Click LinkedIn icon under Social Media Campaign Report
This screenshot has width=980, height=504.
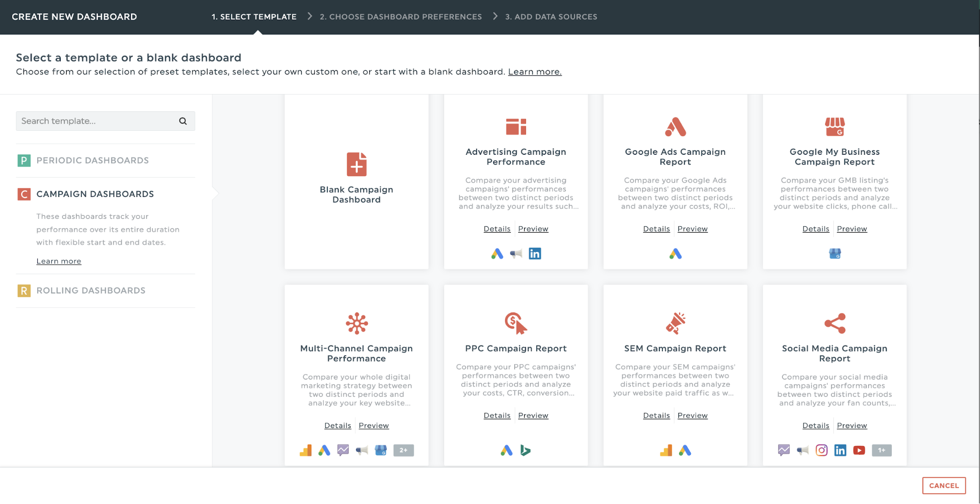840,450
